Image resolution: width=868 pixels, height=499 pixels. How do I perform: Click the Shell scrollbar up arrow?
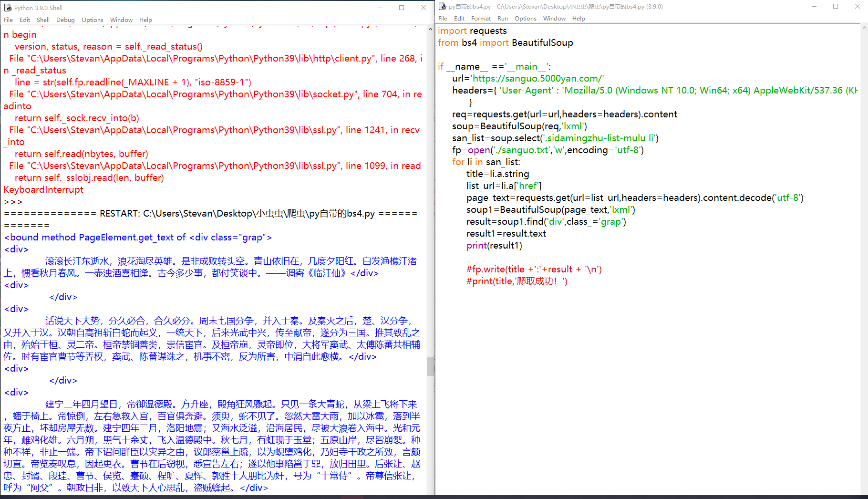[x=431, y=30]
